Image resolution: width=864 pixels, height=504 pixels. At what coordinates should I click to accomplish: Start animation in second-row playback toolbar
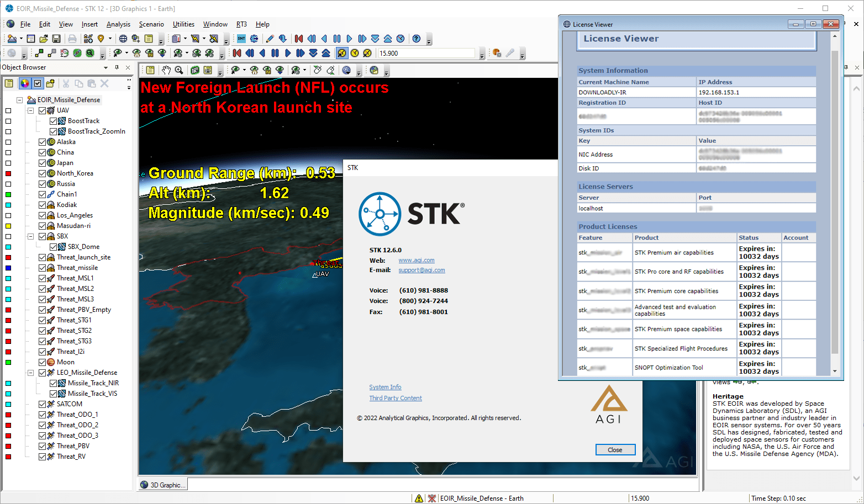point(288,53)
